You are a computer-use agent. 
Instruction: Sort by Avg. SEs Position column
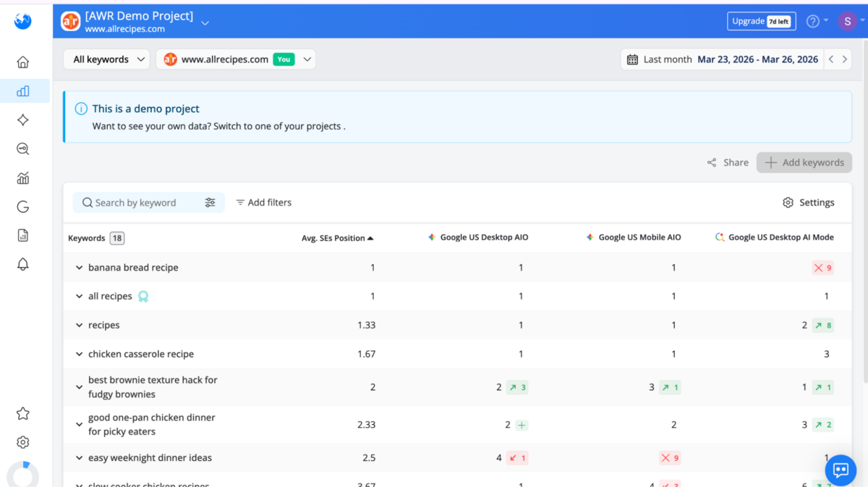(x=337, y=238)
